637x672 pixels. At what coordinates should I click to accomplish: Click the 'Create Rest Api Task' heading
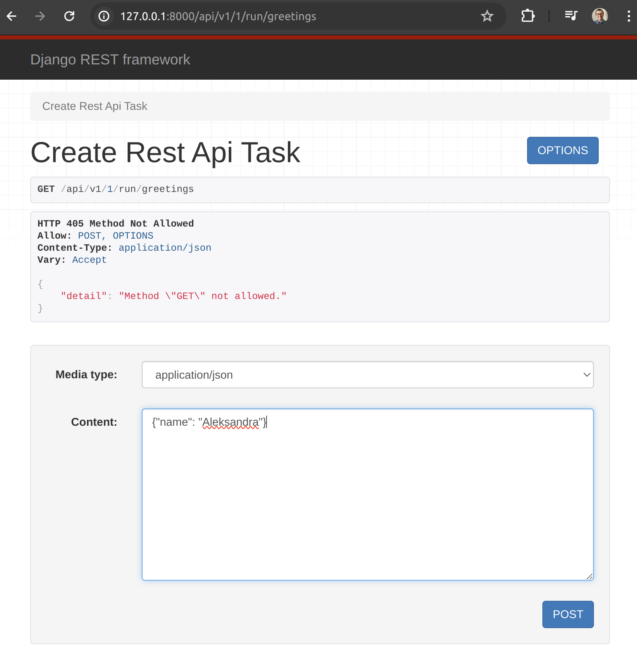pyautogui.click(x=165, y=153)
